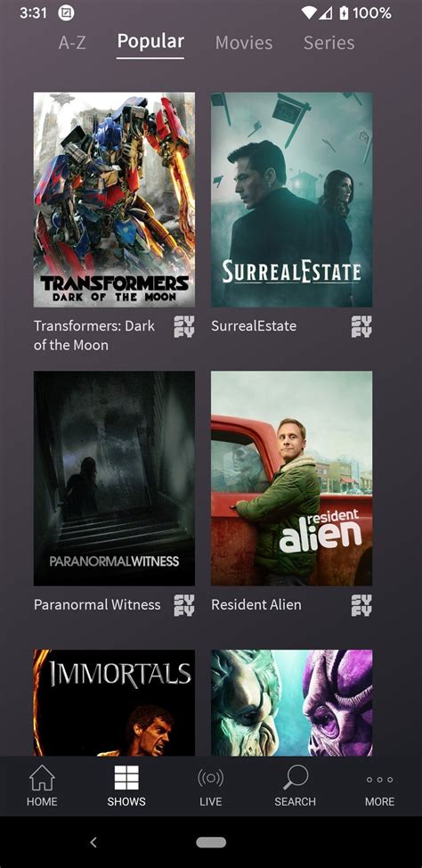Tap SYFY logo beside Paranormal Witness

(184, 605)
